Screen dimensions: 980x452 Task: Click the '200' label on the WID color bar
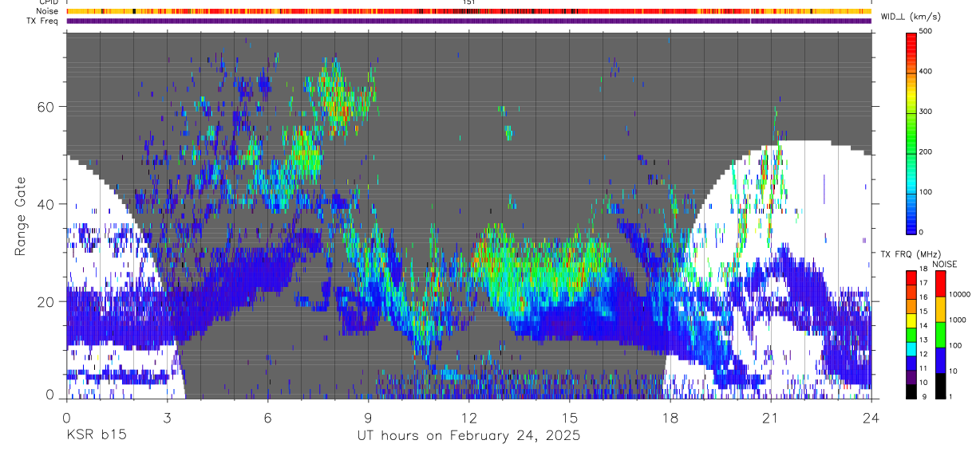(x=926, y=151)
